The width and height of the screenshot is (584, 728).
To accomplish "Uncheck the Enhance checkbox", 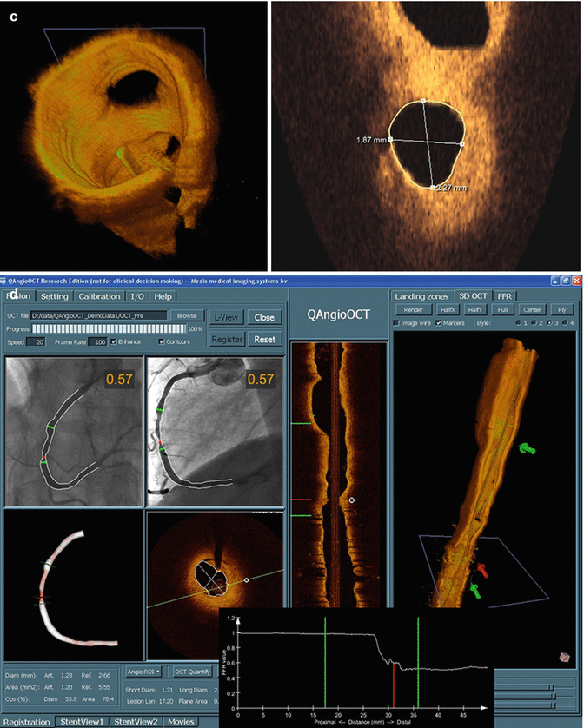I will (115, 342).
